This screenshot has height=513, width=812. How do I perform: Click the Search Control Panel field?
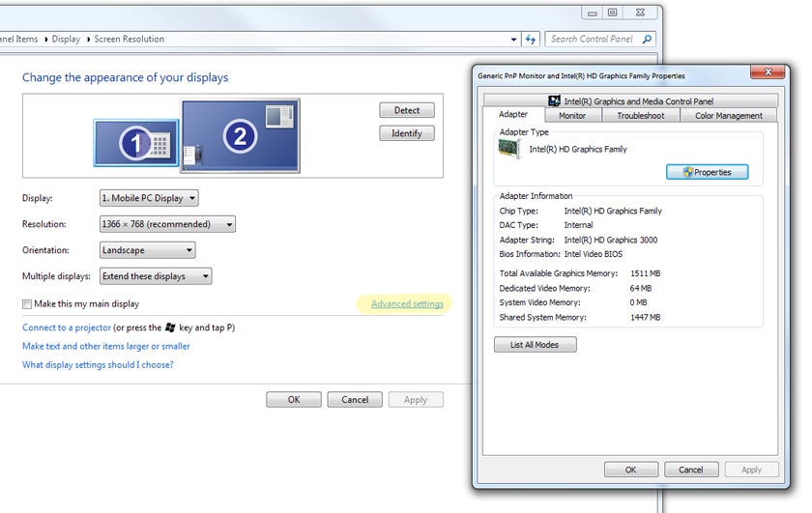click(x=600, y=39)
